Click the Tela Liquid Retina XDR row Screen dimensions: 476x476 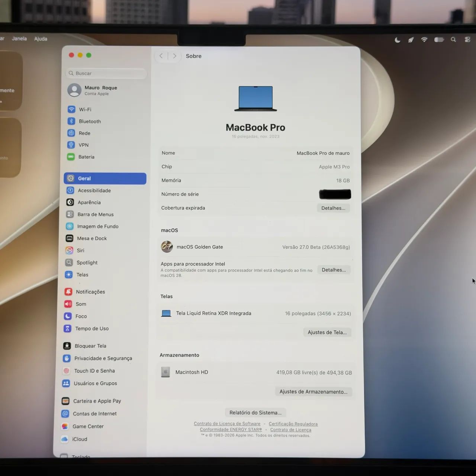(256, 313)
